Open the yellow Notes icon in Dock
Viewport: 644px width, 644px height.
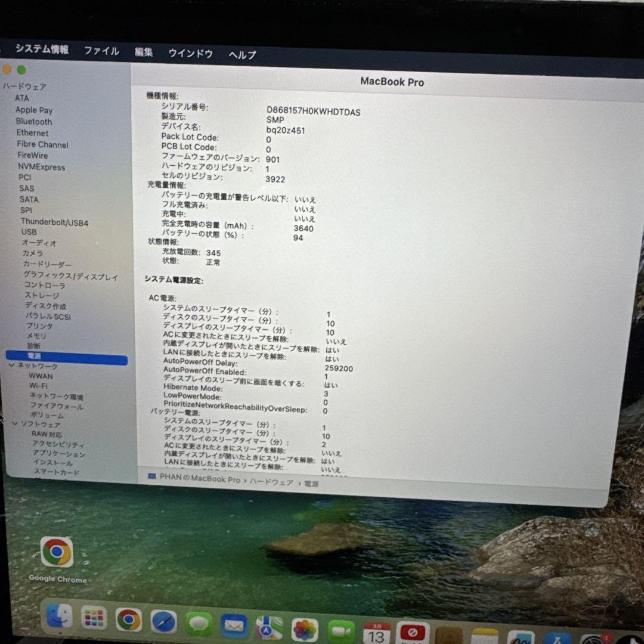pos(485,636)
